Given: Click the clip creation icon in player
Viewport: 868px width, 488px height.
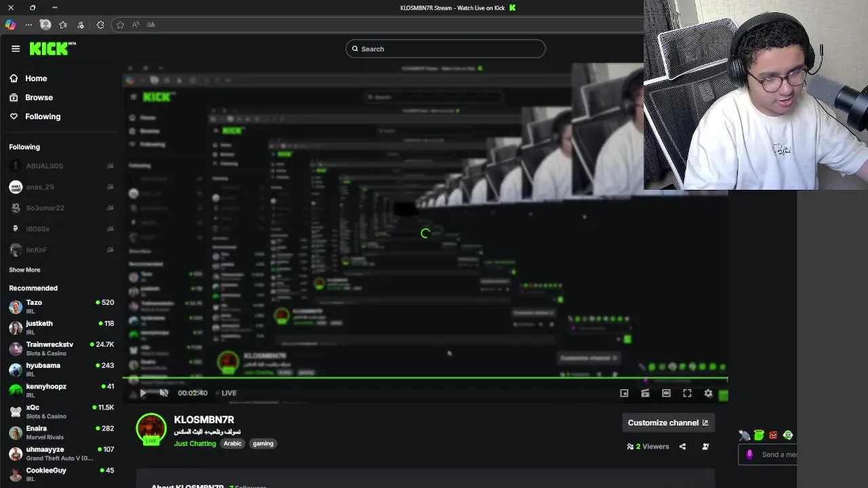Looking at the screenshot, I should point(645,393).
